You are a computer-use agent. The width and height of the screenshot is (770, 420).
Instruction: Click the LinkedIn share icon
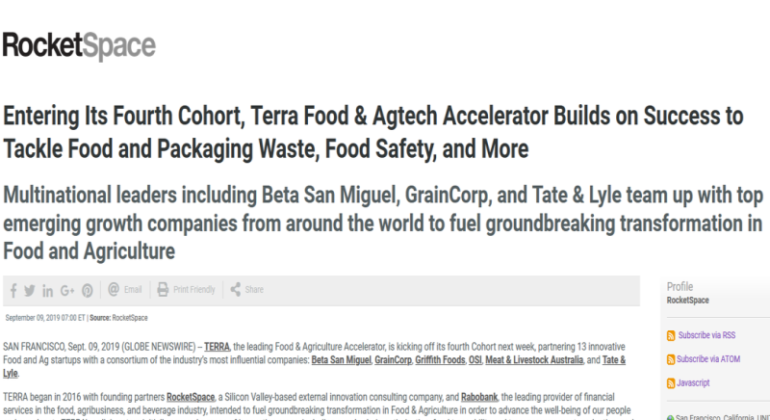[x=50, y=290]
